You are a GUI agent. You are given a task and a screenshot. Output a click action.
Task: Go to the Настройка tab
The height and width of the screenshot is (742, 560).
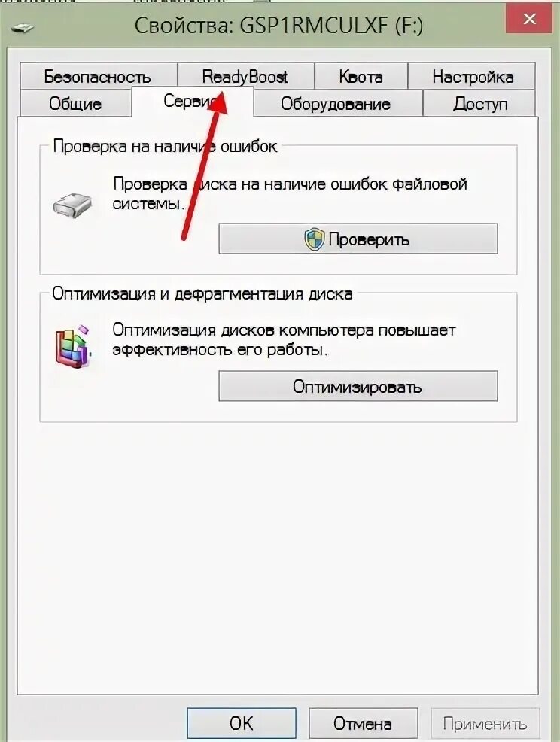[472, 76]
